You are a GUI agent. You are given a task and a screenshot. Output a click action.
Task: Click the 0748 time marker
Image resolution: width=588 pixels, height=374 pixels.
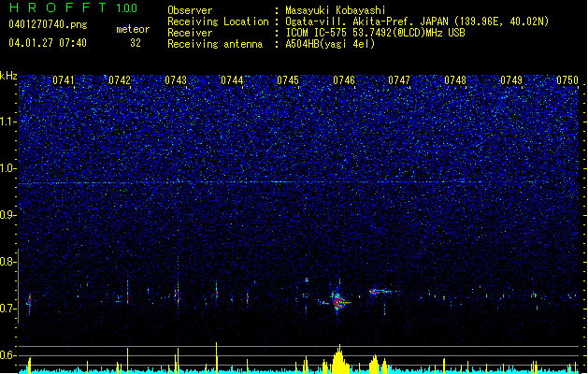click(455, 80)
